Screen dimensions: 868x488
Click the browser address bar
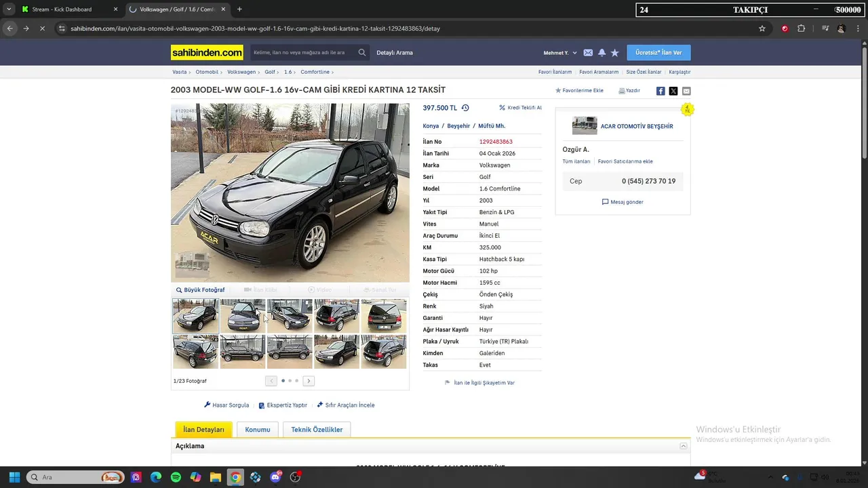tap(407, 28)
